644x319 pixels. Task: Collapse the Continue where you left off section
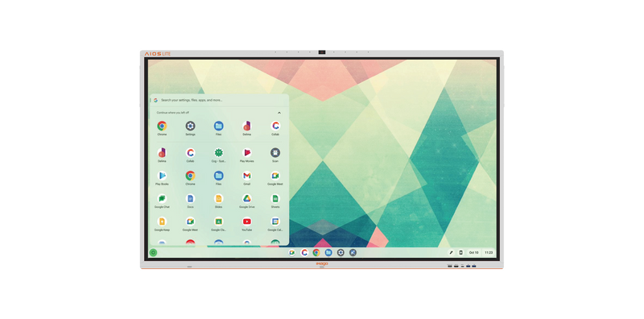[x=279, y=113]
